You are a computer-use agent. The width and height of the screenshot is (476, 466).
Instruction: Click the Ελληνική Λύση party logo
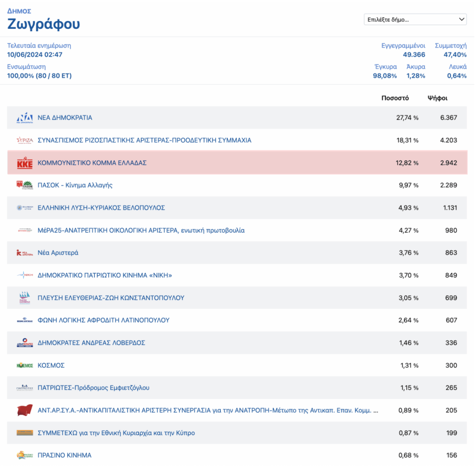pos(25,208)
